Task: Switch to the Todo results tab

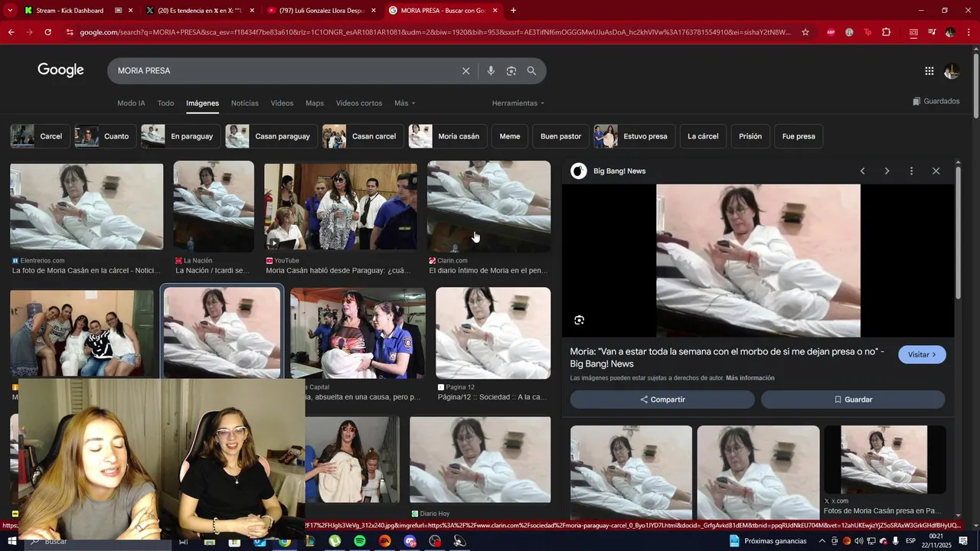Action: [165, 103]
